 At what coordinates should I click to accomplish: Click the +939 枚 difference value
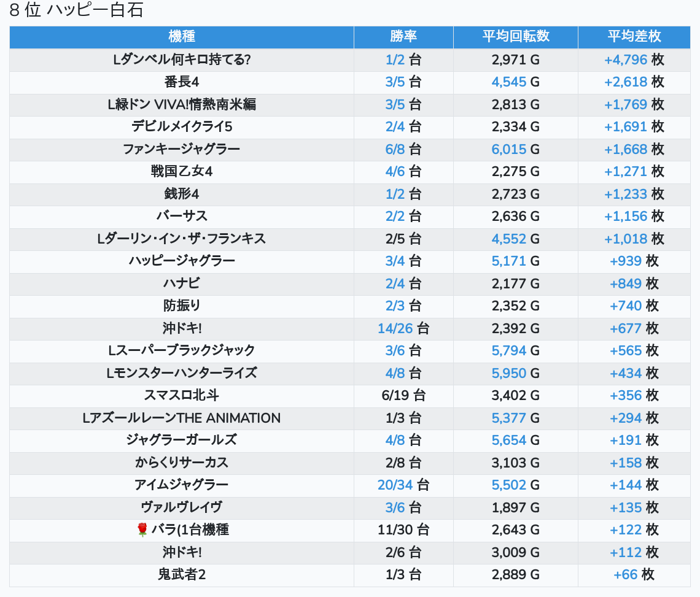coord(634,261)
